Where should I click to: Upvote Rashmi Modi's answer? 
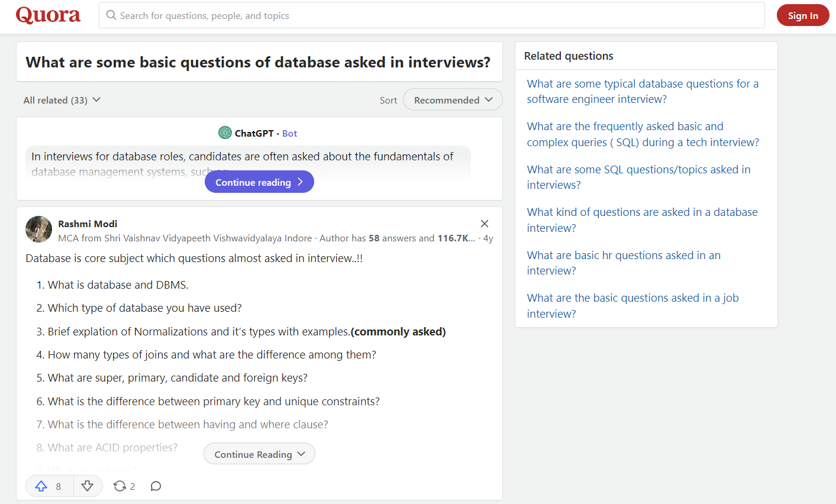[x=50, y=486]
